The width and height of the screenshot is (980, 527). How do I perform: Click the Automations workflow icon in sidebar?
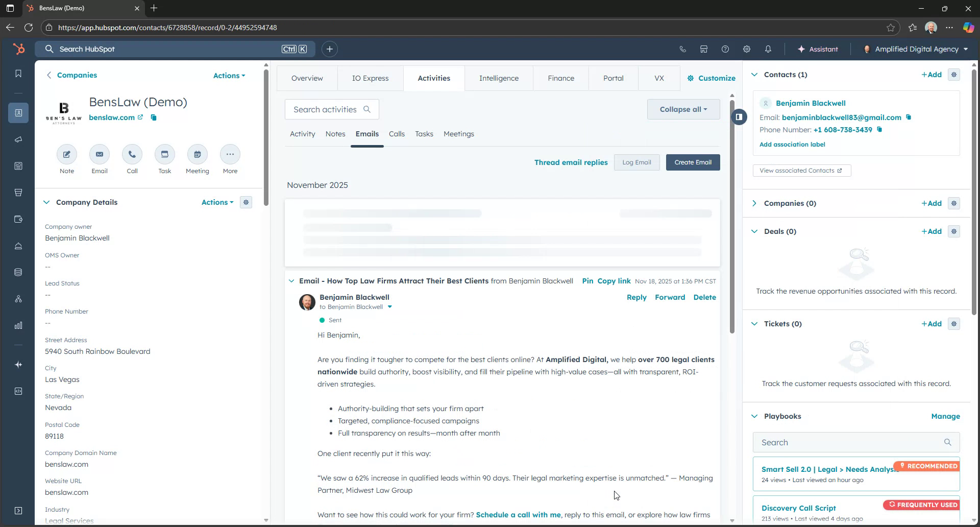[x=18, y=299]
